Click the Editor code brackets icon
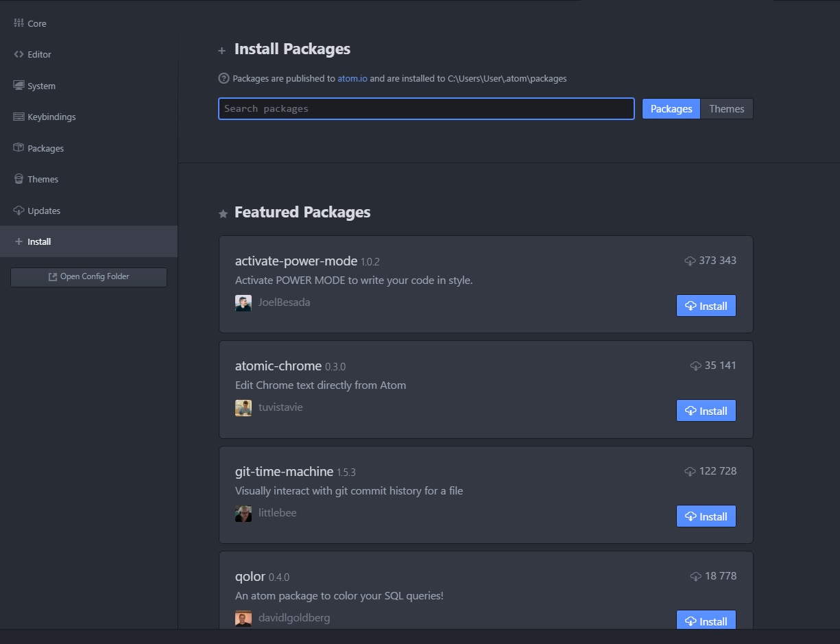 click(x=19, y=54)
